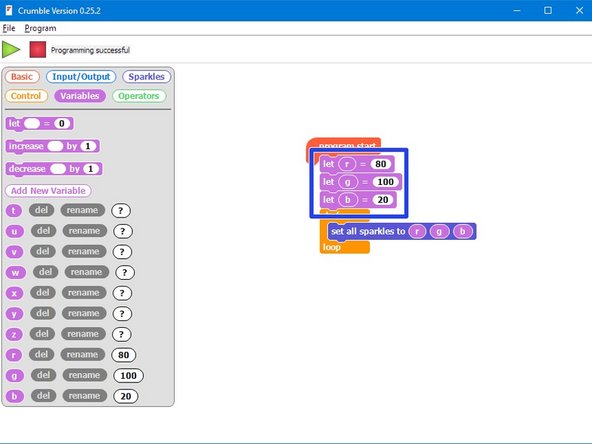592x444 pixels.
Task: Select the 'increase by 1' block
Action: tap(52, 146)
